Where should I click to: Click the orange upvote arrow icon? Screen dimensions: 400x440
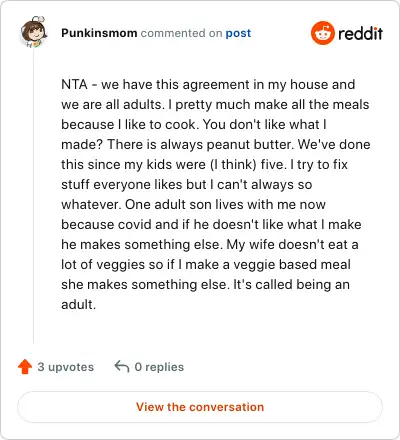(25, 367)
